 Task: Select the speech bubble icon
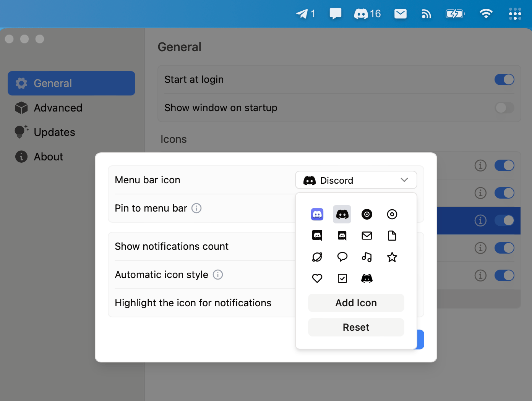click(x=342, y=257)
